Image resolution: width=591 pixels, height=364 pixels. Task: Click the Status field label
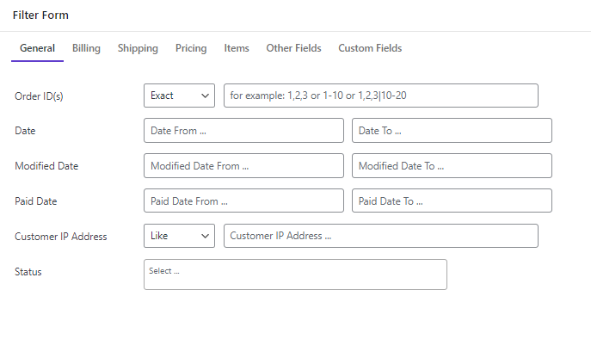pyautogui.click(x=28, y=272)
